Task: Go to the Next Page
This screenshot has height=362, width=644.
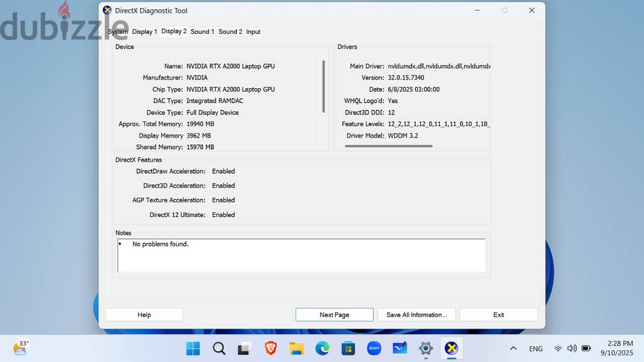Action: click(334, 315)
